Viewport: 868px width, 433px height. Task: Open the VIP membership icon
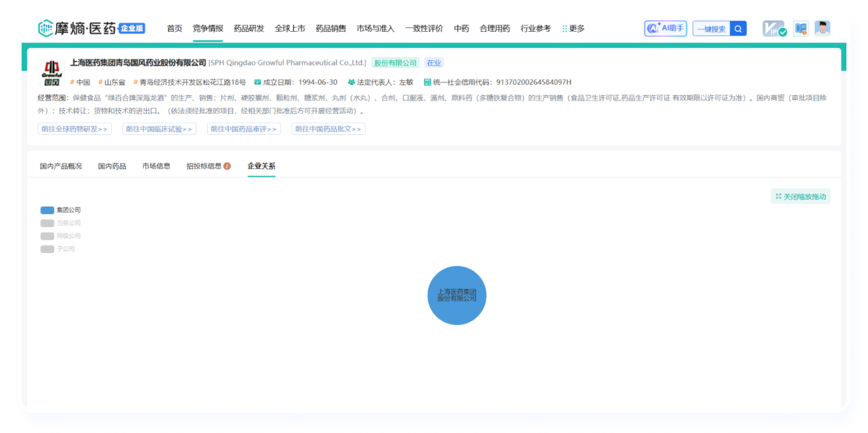[775, 29]
